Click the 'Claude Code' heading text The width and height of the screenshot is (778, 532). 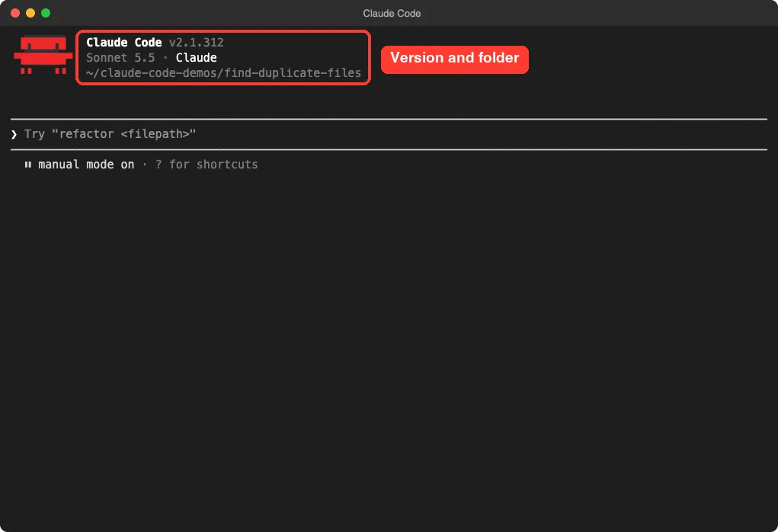(124, 43)
